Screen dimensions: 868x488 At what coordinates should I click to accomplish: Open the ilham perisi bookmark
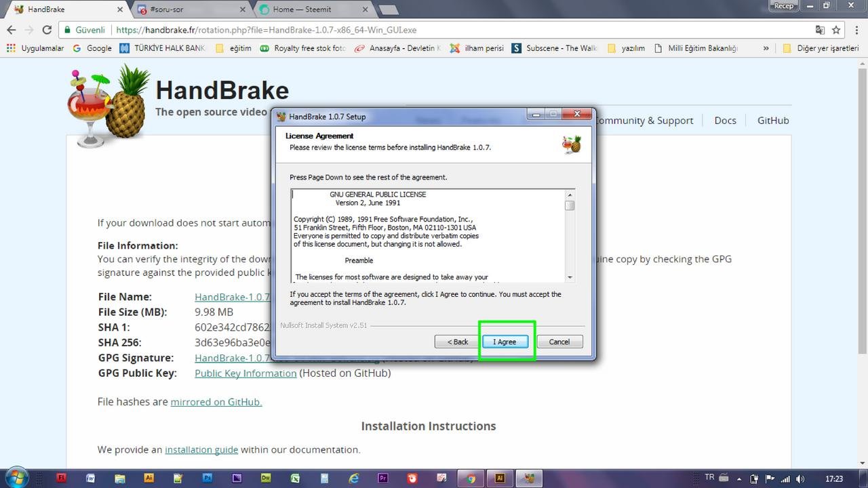[477, 48]
